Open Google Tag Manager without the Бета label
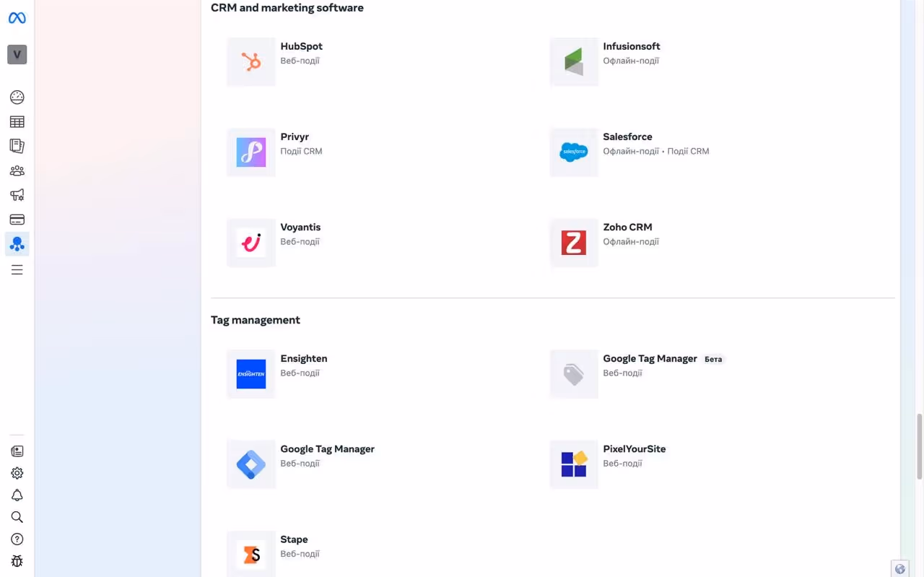The image size is (924, 577). [x=327, y=448]
